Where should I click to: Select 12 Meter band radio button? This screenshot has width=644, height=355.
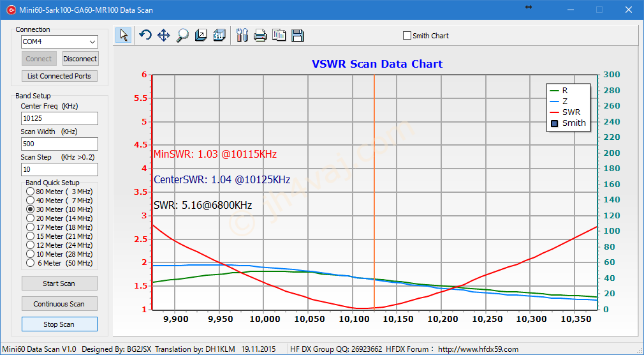[30, 245]
